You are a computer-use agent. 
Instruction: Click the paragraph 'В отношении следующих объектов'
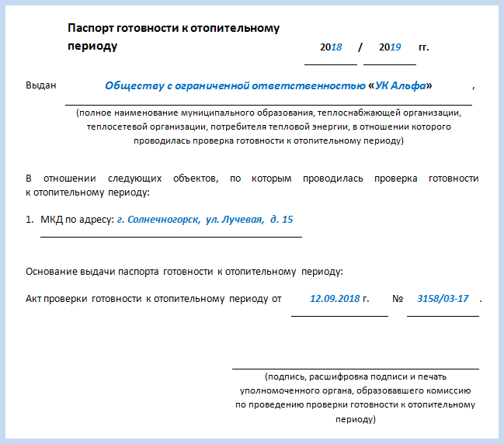252,185
